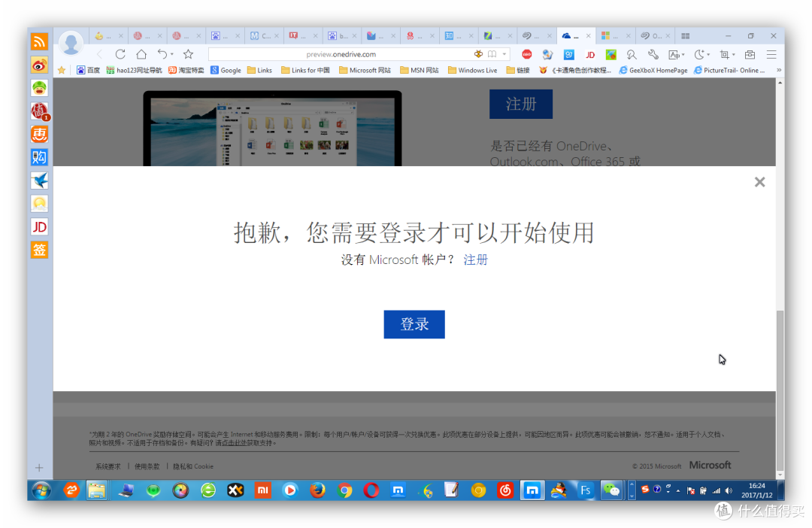Open the hao123网址导航 bookmark
The image size is (812, 528).
[134, 70]
